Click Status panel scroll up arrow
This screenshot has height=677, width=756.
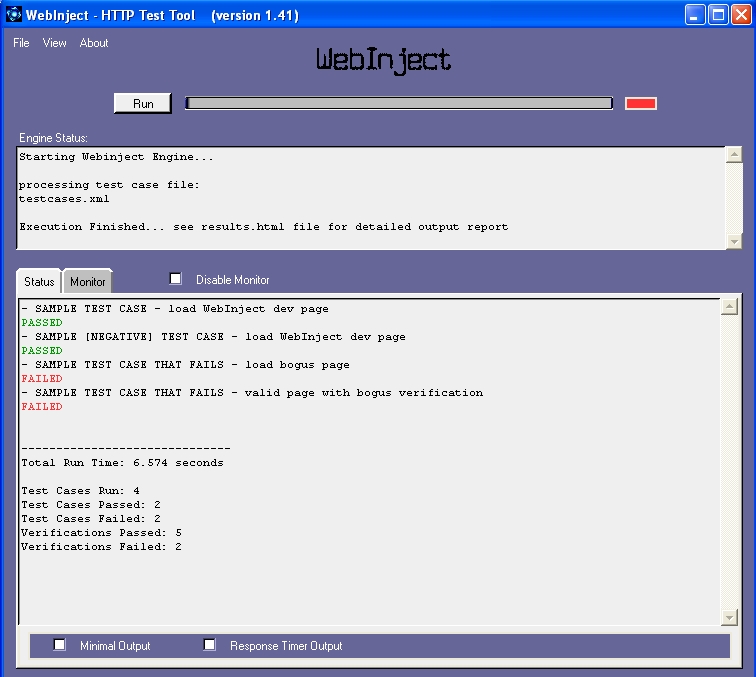(729, 307)
